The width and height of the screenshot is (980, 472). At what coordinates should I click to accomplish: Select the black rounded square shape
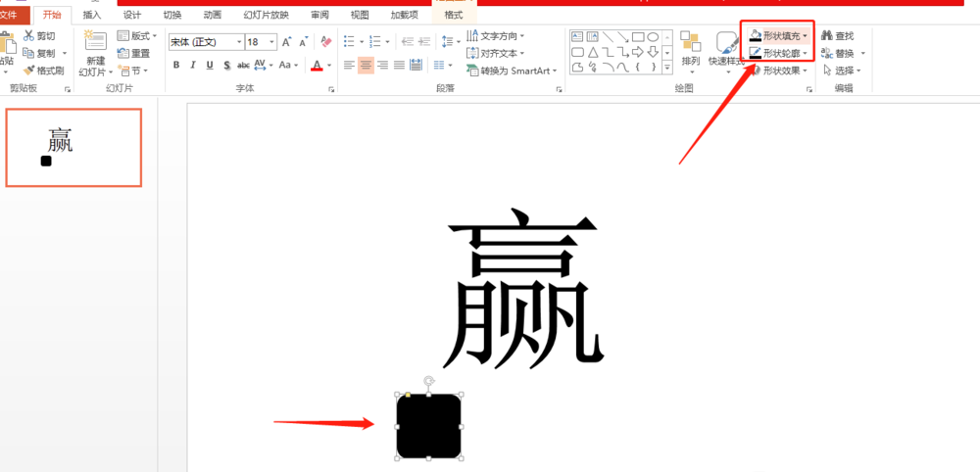click(429, 426)
